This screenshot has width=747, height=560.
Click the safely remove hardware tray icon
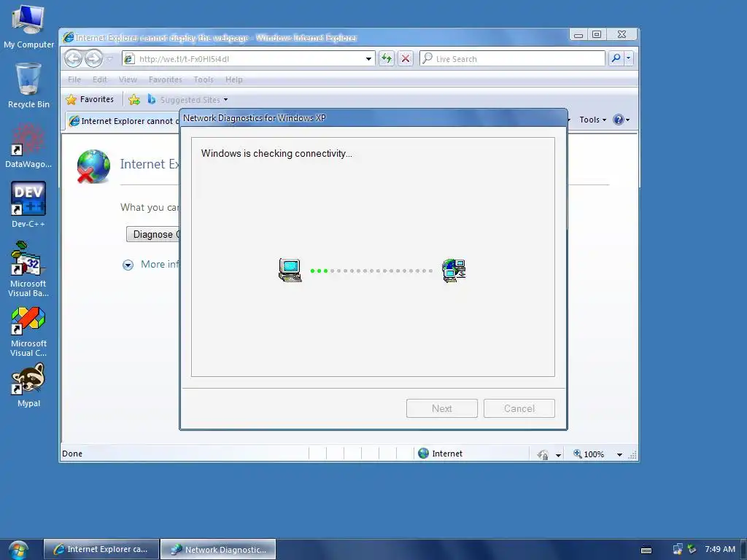click(692, 550)
